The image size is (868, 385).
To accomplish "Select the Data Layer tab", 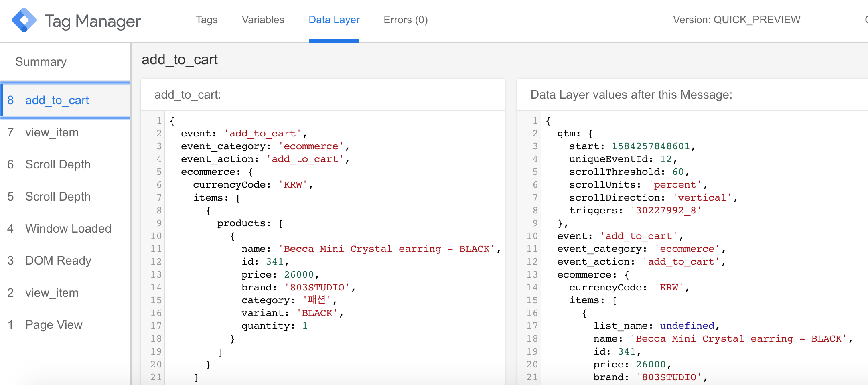I will pyautogui.click(x=334, y=20).
